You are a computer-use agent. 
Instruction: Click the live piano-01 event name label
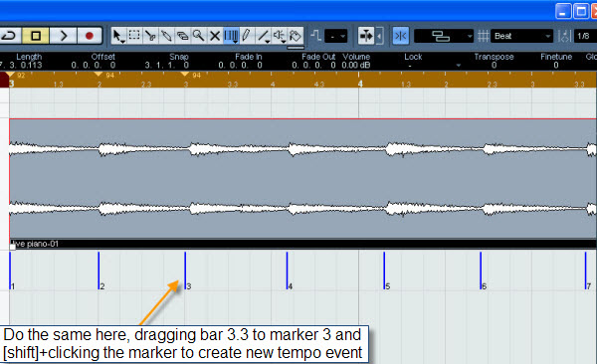pos(35,244)
